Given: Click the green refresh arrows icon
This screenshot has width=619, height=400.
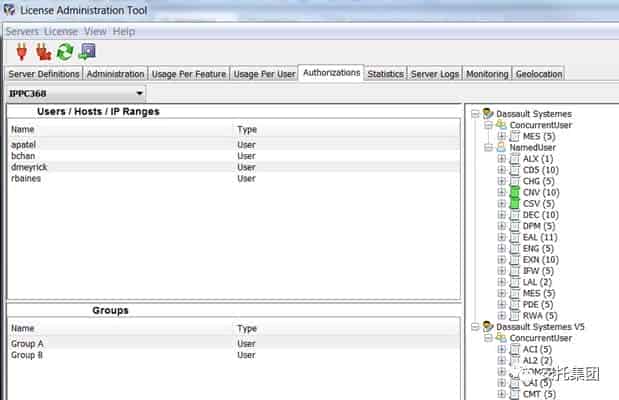Looking at the screenshot, I should (65, 52).
